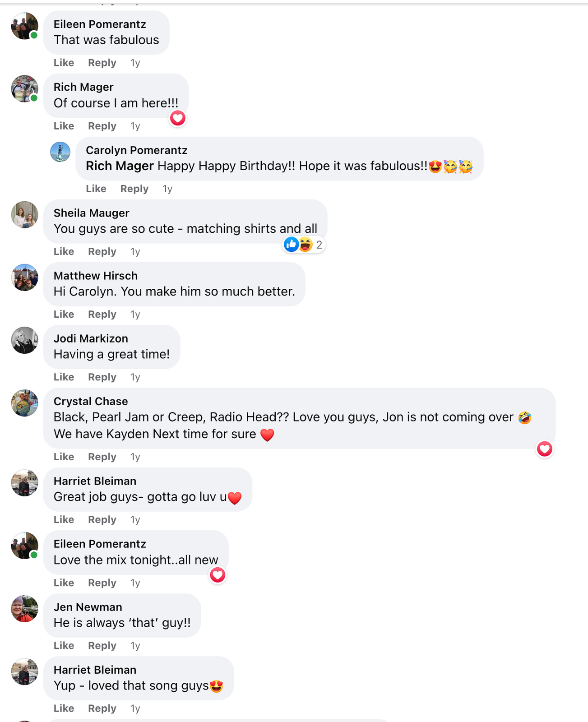
Task: Reply to Harriet Bleiman's "Yup - loved that song" comment
Action: (102, 708)
